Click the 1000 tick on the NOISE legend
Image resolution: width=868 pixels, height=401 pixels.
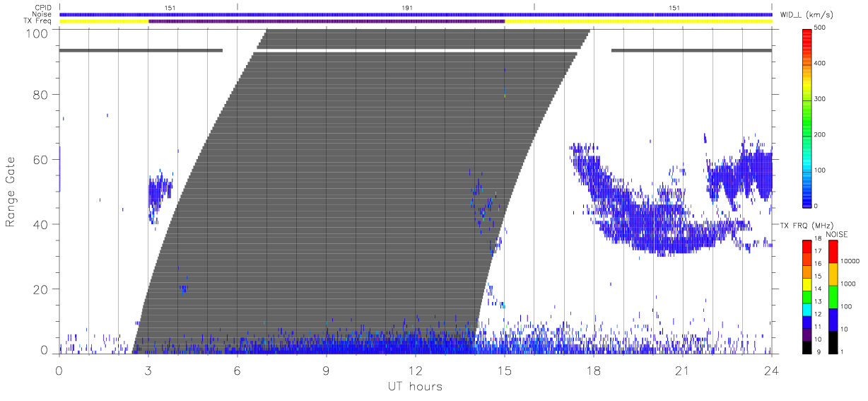[x=849, y=284]
